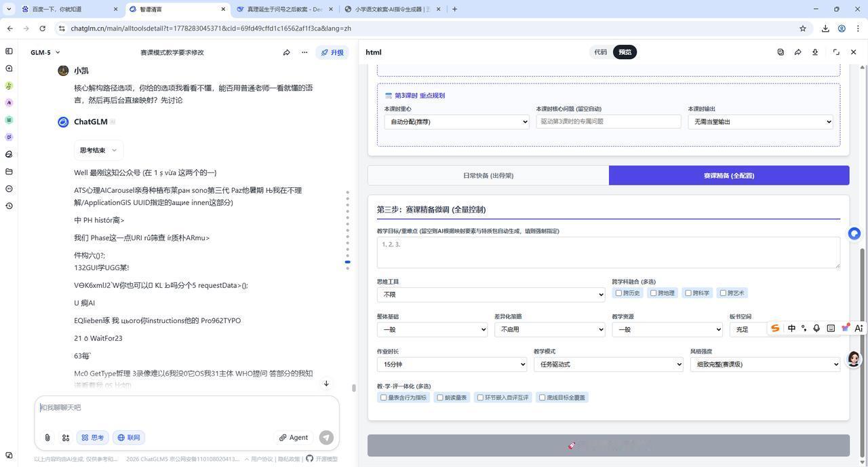
Task: Download the html artifact
Action: [815, 52]
